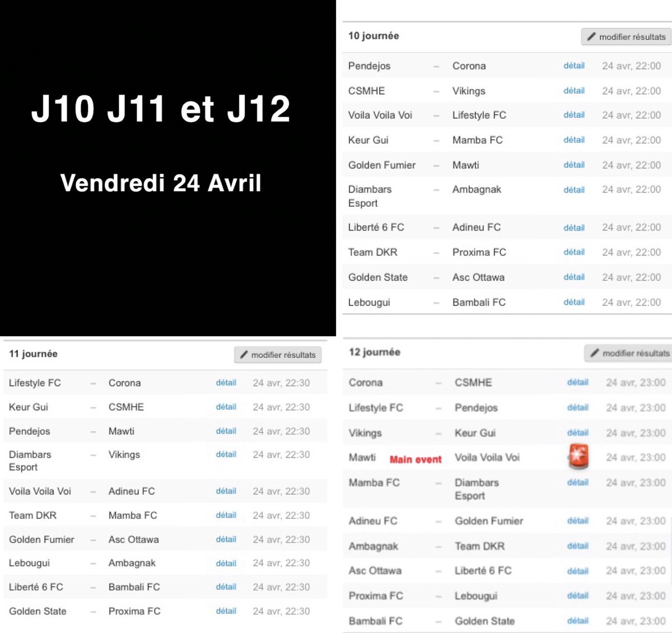672x633 pixels.
Task: Open détail for Ambagnak vs Team DKR
Action: [577, 546]
